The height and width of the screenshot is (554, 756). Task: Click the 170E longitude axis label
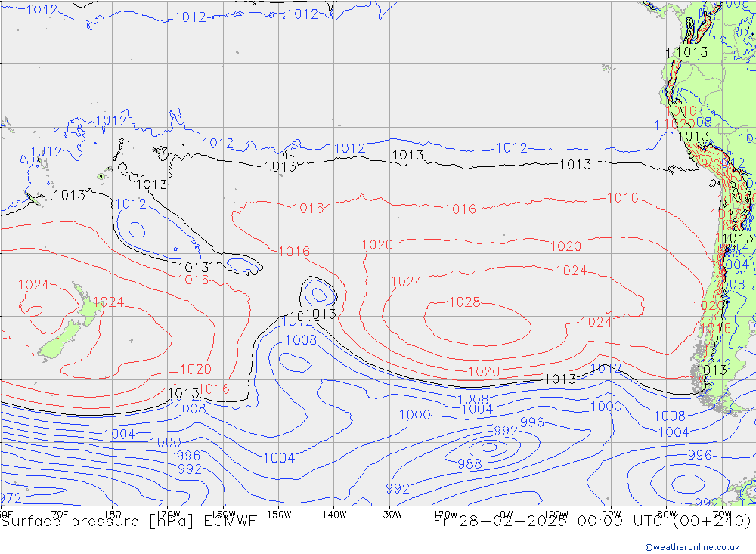[x=57, y=515]
